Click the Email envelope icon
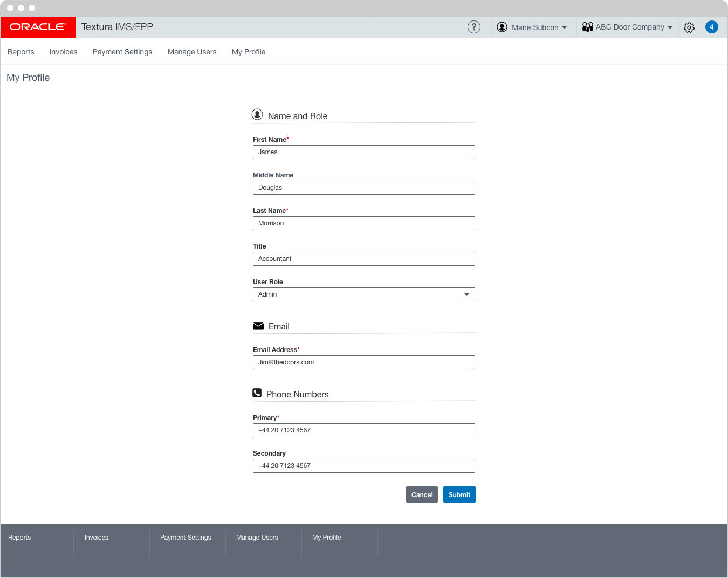 pyautogui.click(x=258, y=326)
